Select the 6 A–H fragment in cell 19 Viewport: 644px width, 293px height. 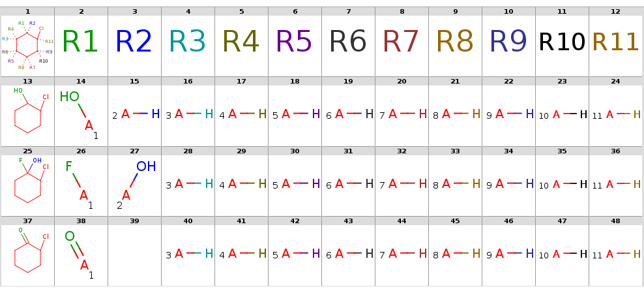coord(349,115)
